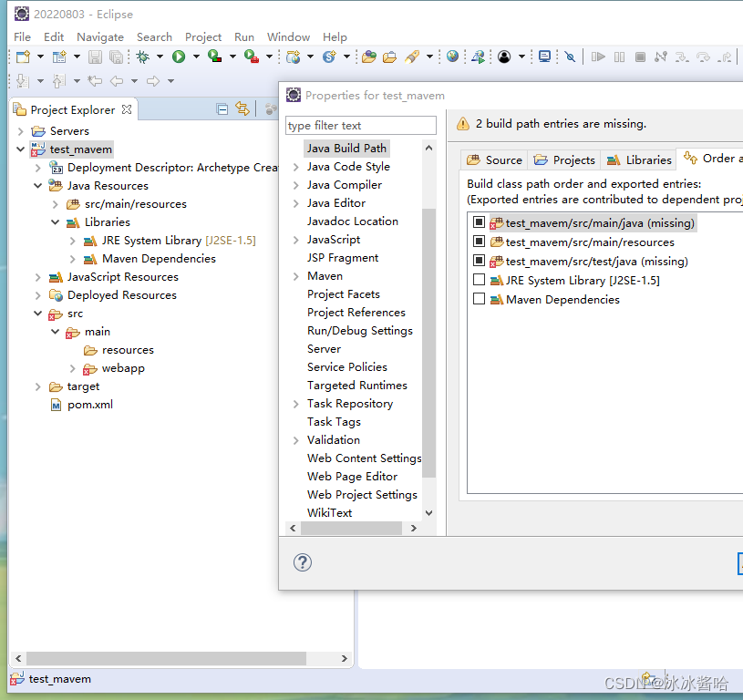743x700 pixels.
Task: Click the Search flashlight toolbar icon
Action: (x=412, y=57)
